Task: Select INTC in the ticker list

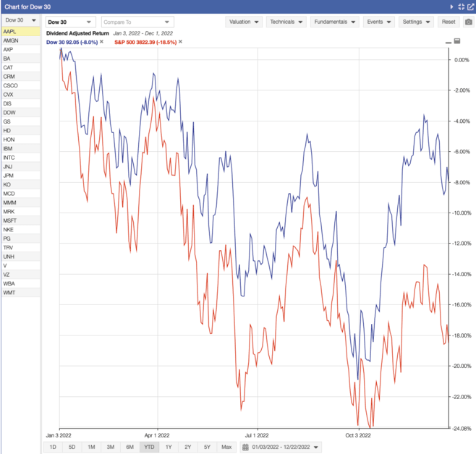Action: tap(21, 158)
